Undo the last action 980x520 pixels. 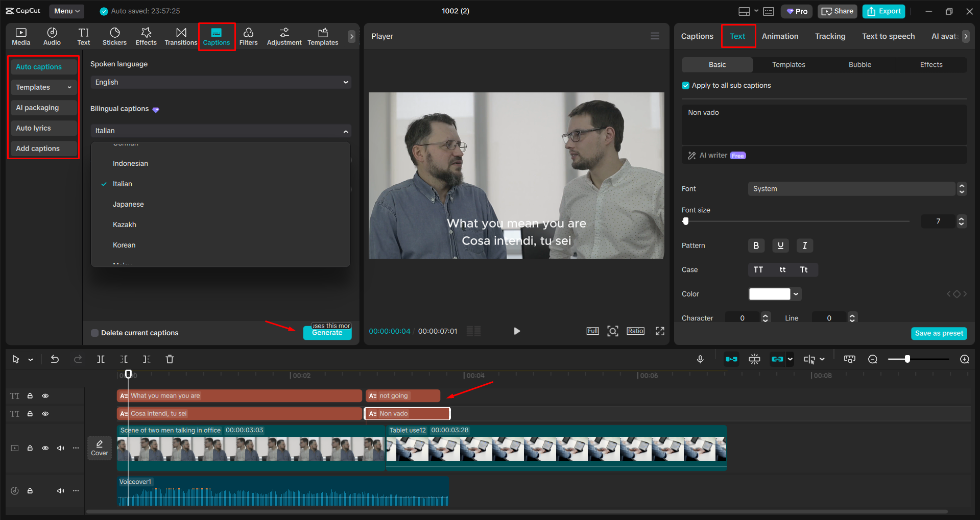coord(55,359)
